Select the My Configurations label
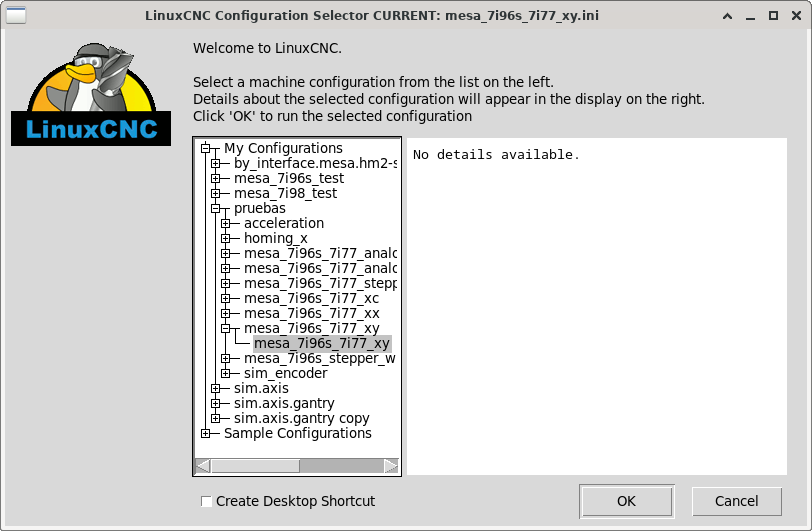Image resolution: width=812 pixels, height=531 pixels. (283, 148)
